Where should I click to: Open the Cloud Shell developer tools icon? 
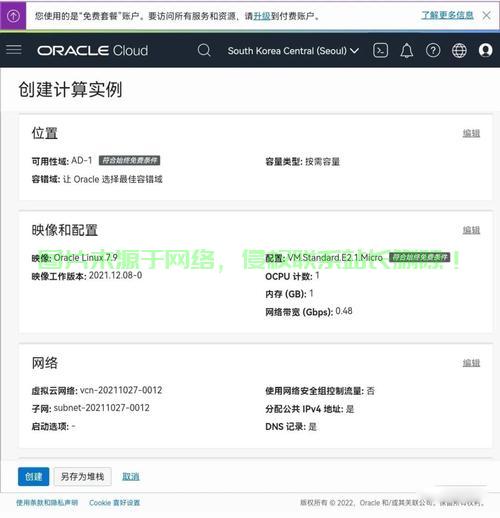pyautogui.click(x=380, y=51)
